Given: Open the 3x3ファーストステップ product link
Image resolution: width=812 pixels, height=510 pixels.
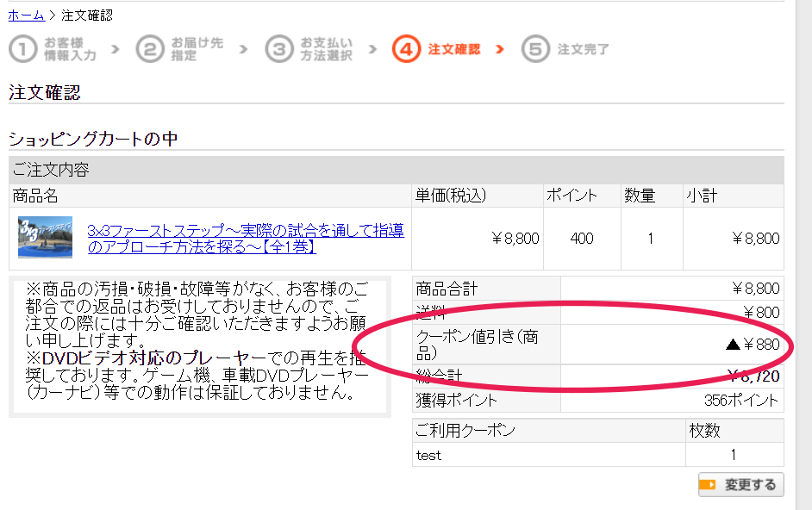Looking at the screenshot, I should [x=246, y=239].
